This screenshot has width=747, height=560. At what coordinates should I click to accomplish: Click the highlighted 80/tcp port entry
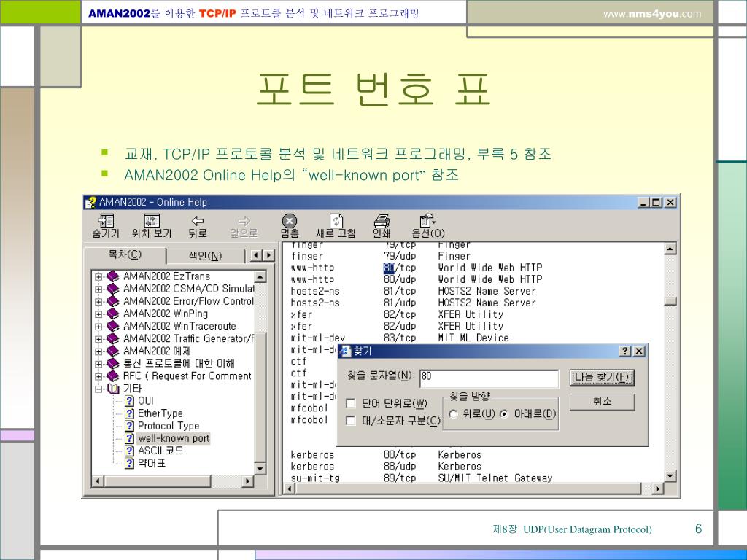[x=400, y=268]
